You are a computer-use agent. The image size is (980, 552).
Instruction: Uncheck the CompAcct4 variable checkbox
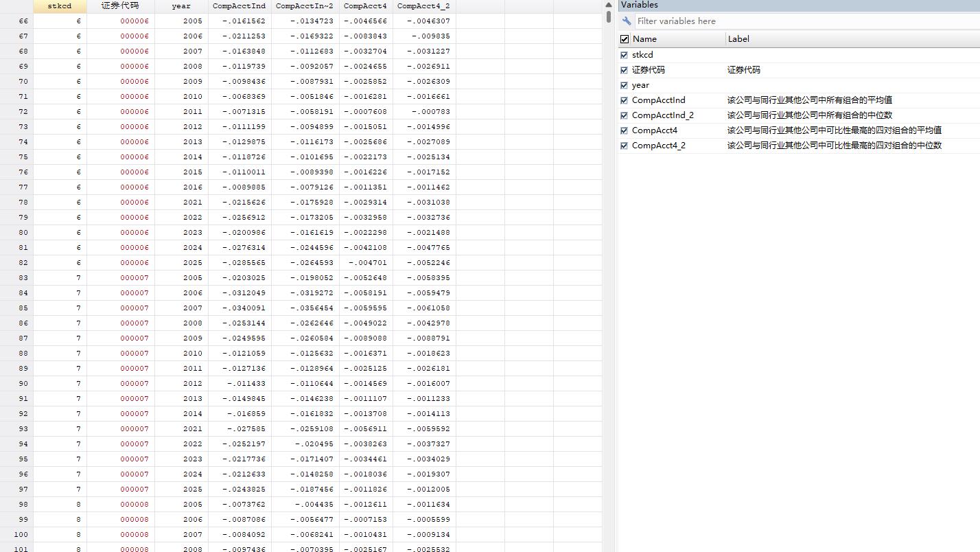pos(624,130)
